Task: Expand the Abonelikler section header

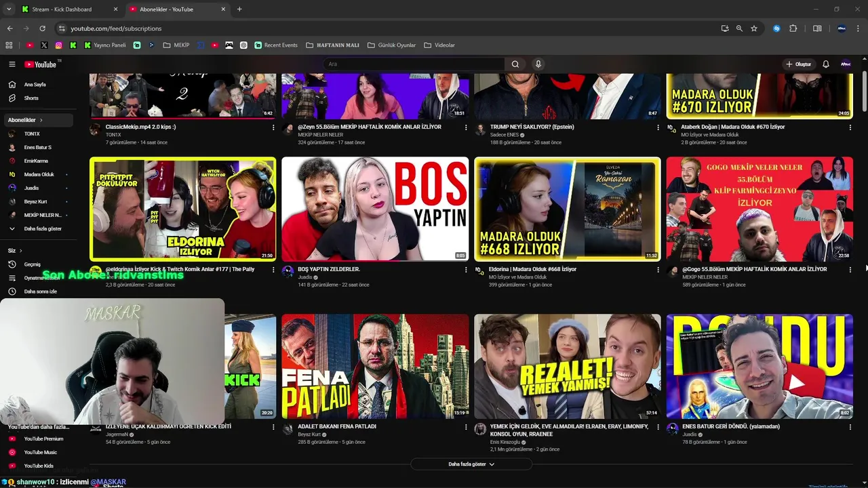Action: pos(38,120)
